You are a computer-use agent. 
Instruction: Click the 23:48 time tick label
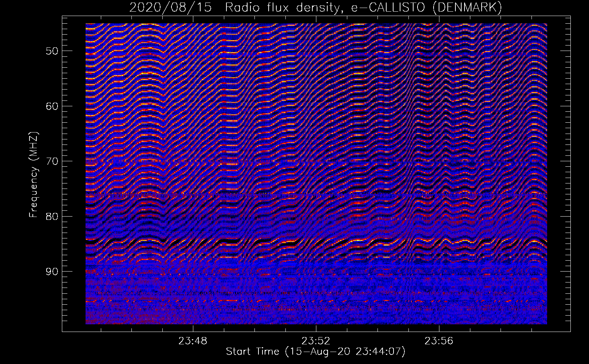tap(193, 341)
